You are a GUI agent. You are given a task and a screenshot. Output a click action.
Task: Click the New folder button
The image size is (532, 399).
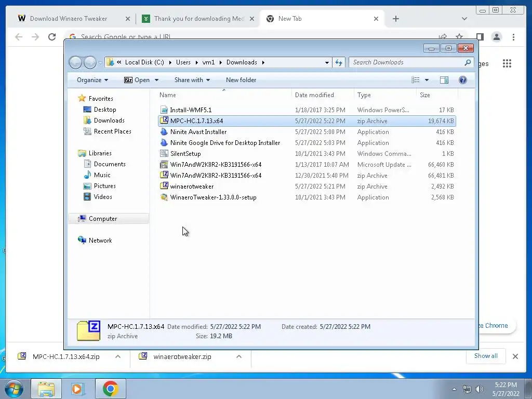pyautogui.click(x=241, y=80)
